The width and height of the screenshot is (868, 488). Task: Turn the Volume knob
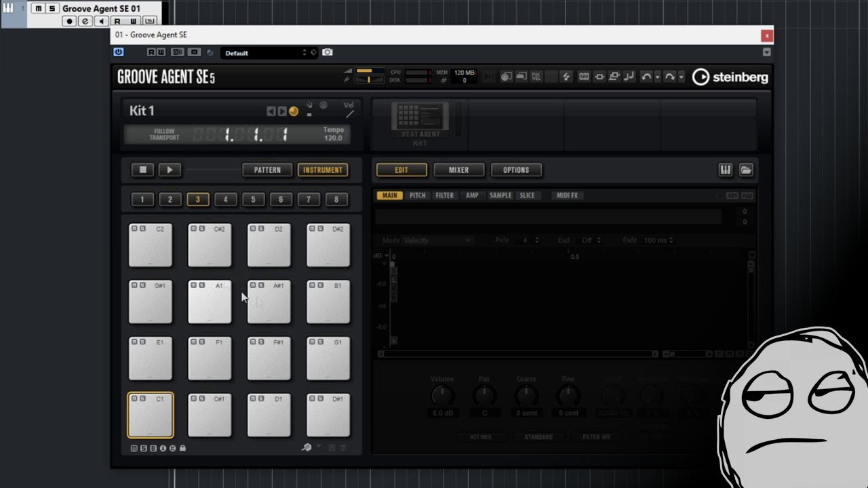(x=442, y=396)
